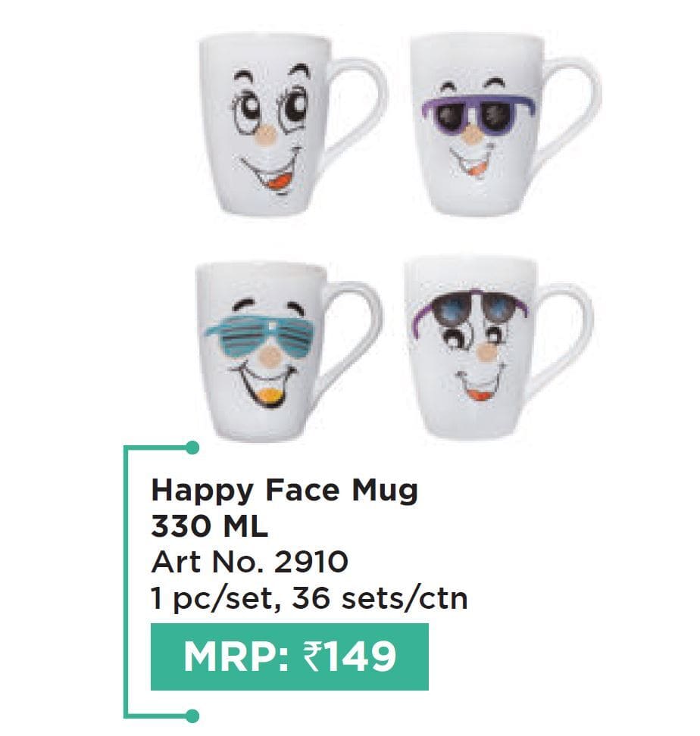Screen dimensions: 700x736
Task: Click the green vertical bracket line
Action: point(126,582)
